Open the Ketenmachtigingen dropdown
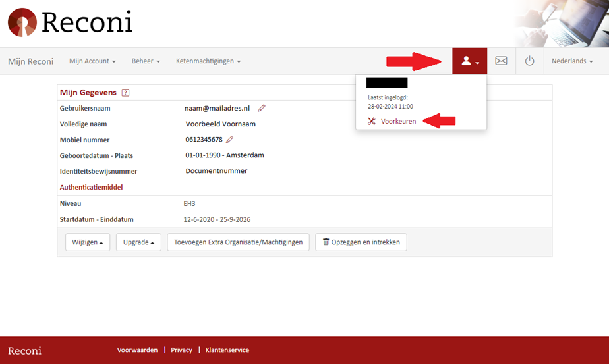 [208, 61]
